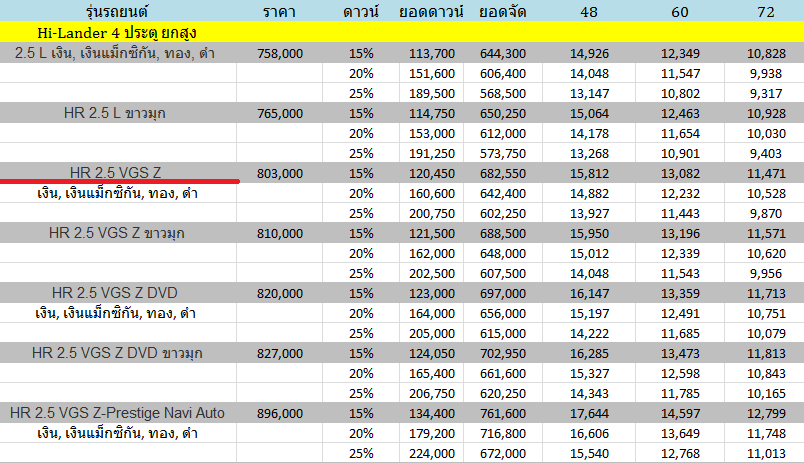Click the price cell 758,000
The image size is (804, 463).
280,54
